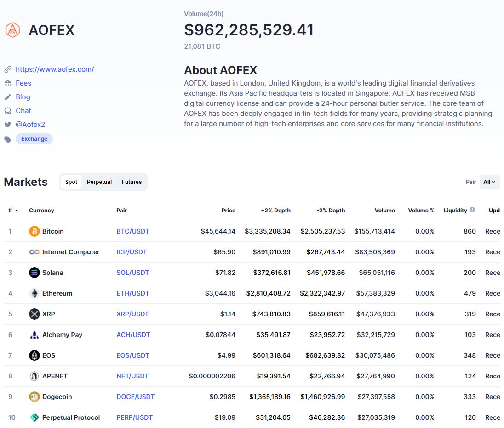This screenshot has height=428, width=504.
Task: Open the ACH/USDT pair link
Action: 133,335
